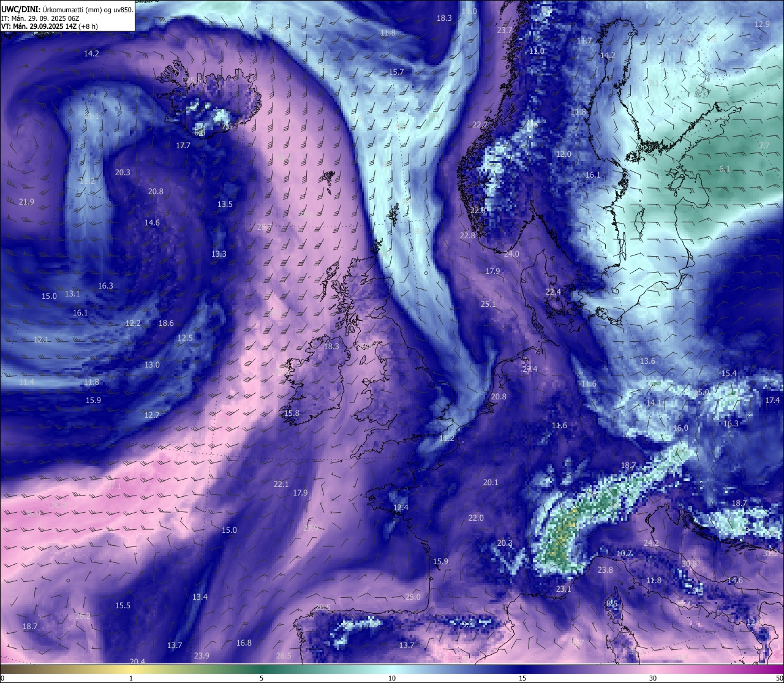Click the 22.0 value over central France
784x683 pixels.
click(476, 518)
